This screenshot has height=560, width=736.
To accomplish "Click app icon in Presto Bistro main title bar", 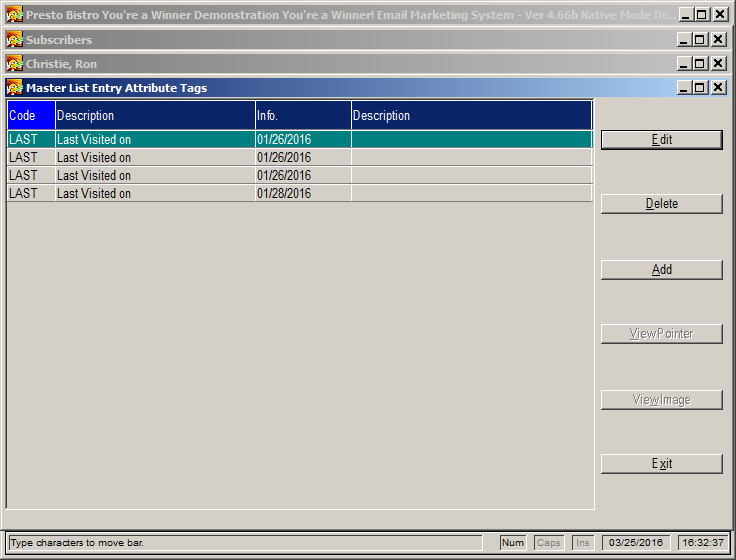I will pyautogui.click(x=15, y=15).
